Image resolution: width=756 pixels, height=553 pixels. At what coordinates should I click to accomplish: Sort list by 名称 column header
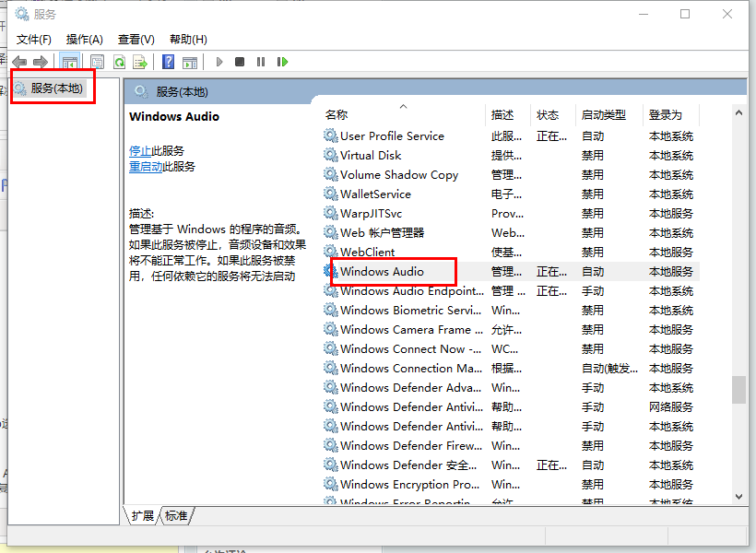pyautogui.click(x=337, y=115)
